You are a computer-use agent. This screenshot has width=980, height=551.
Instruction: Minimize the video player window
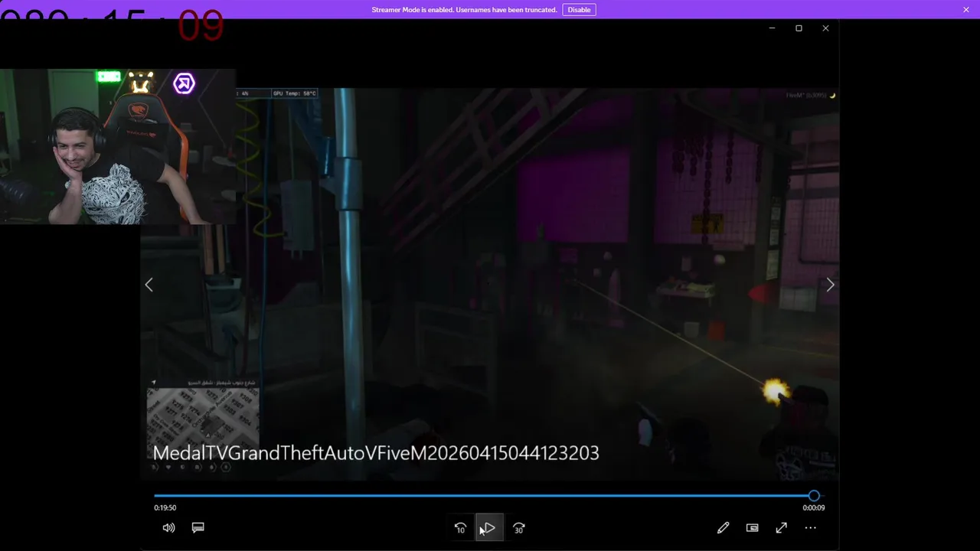click(x=772, y=28)
